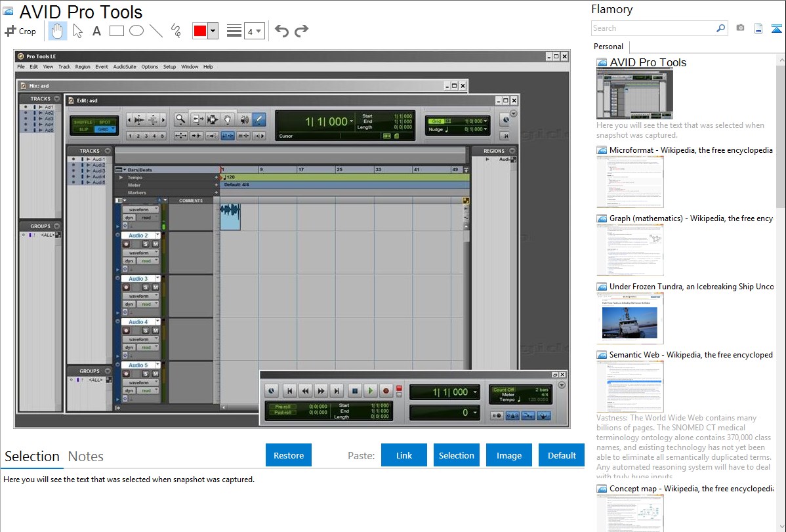The height and width of the screenshot is (532, 786).
Task: Click the Selection paste button
Action: [457, 455]
